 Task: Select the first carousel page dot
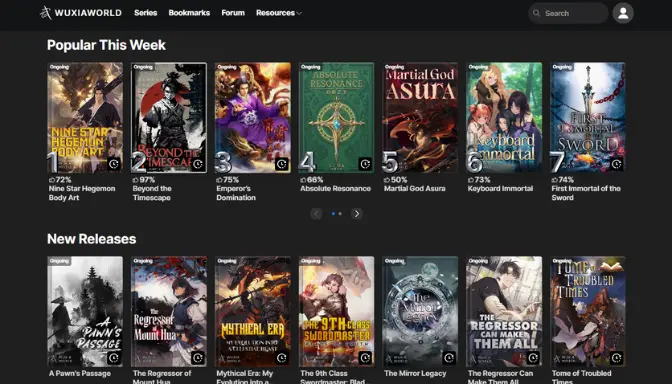coord(333,213)
